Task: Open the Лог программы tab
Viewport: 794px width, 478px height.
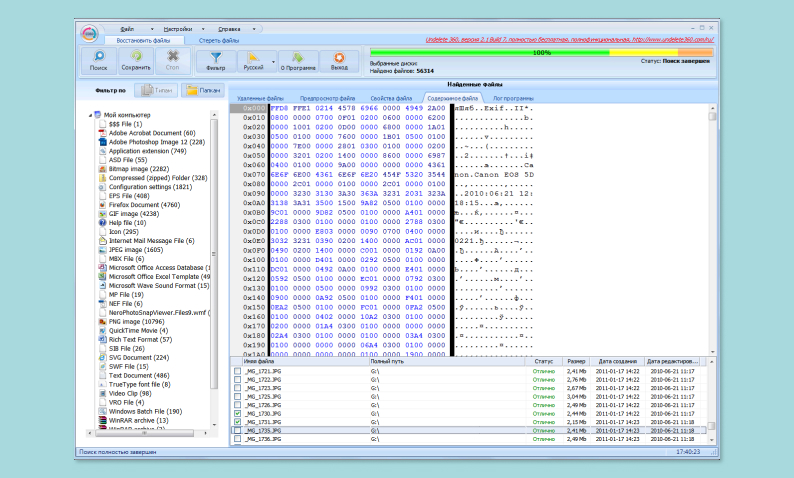Action: 513,98
